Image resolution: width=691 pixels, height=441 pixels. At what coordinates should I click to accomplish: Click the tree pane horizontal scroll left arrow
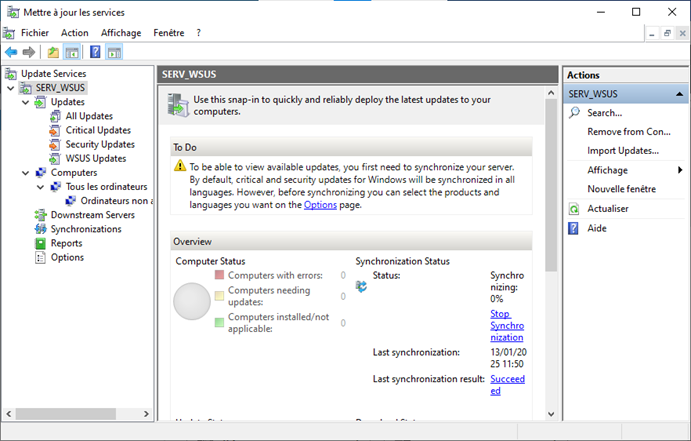[x=8, y=414]
